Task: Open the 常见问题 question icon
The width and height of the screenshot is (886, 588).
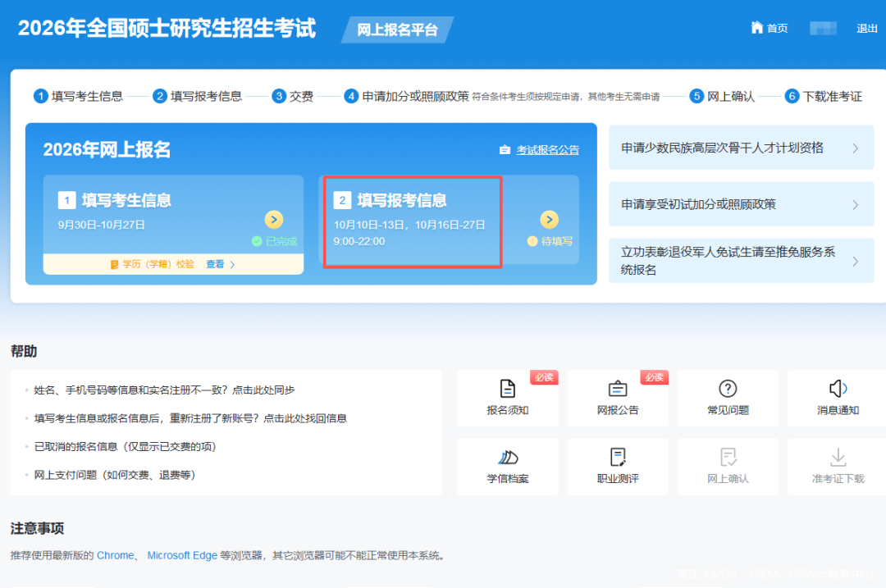Action: [x=728, y=389]
